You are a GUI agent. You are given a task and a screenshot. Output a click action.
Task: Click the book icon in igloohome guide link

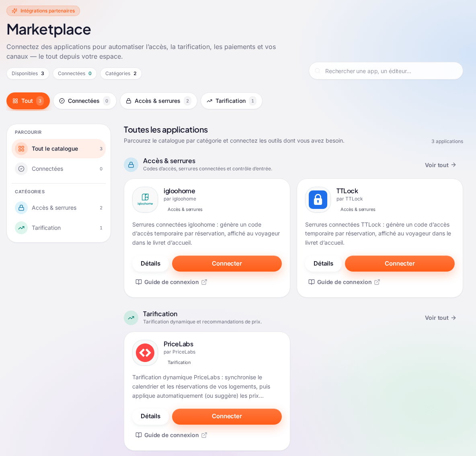coord(139,282)
